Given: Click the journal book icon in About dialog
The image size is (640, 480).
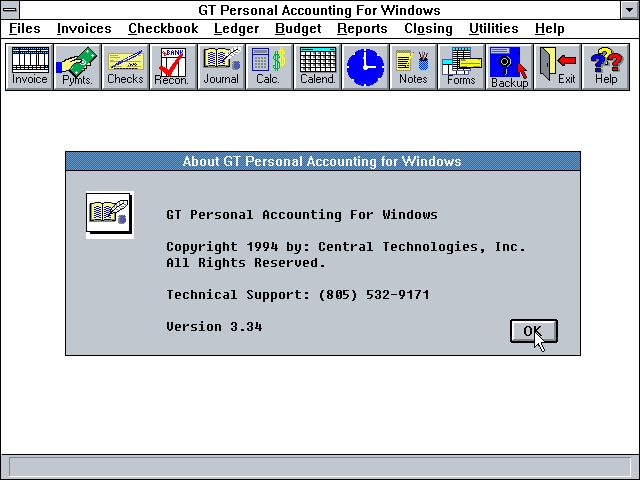Looking at the screenshot, I should click(110, 215).
